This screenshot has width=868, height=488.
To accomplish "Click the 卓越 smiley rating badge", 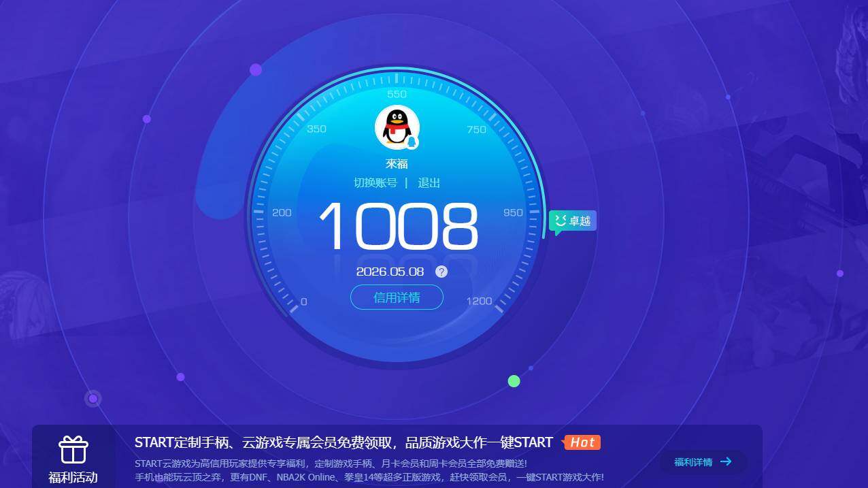I will 573,221.
